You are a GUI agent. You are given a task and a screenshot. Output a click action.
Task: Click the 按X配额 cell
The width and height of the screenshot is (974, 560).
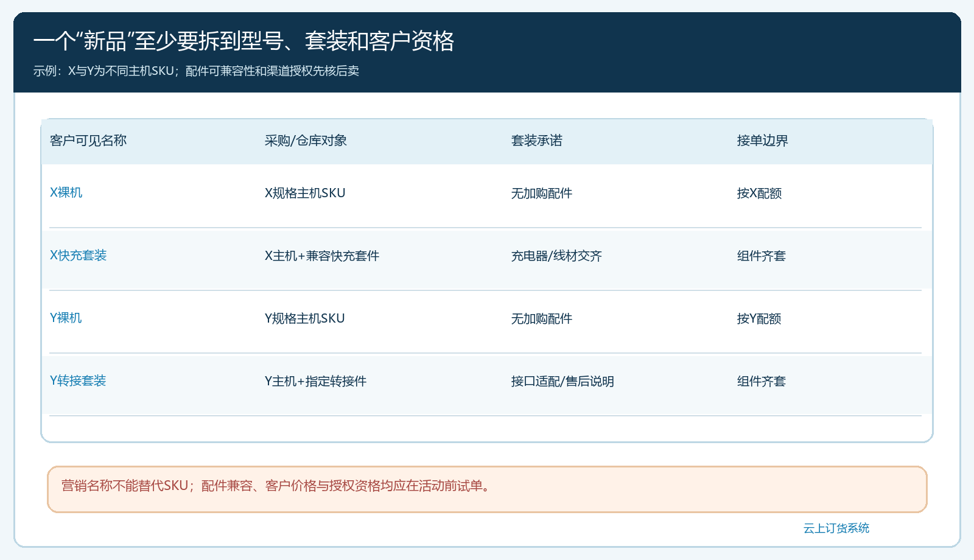(x=759, y=193)
